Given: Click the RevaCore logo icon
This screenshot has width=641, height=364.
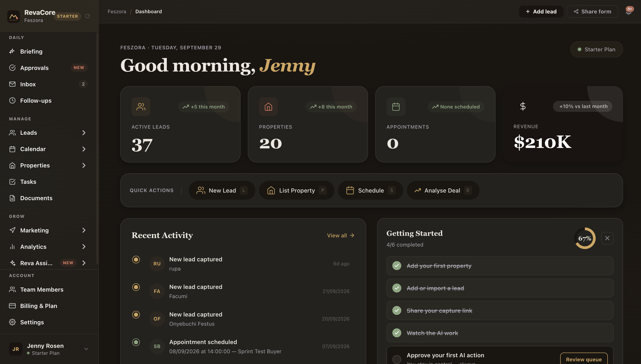Looking at the screenshot, I should coord(13,16).
